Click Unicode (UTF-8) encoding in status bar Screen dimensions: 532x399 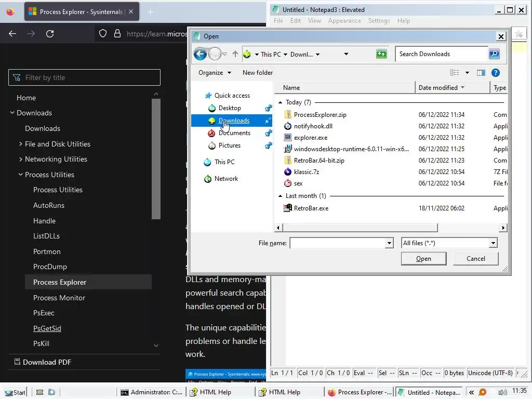pos(490,373)
